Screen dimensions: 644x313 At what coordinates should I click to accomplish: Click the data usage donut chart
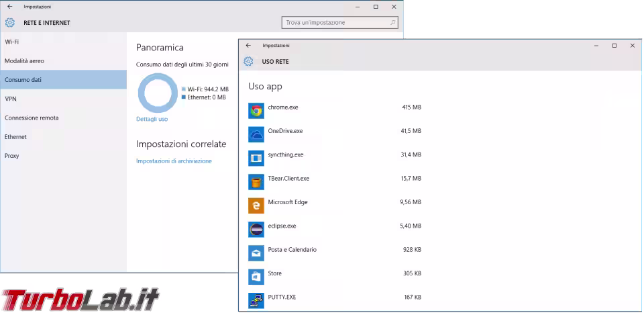[158, 93]
